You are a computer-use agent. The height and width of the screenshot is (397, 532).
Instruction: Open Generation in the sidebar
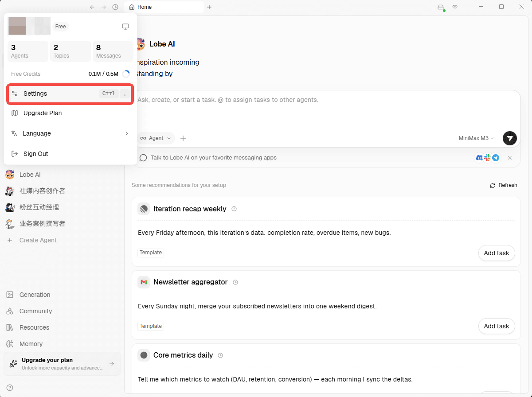[x=62, y=295]
